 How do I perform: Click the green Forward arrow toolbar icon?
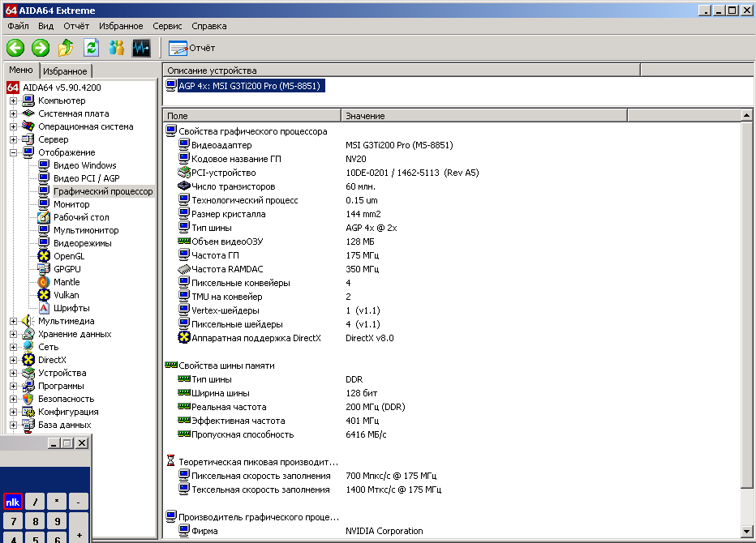[41, 48]
